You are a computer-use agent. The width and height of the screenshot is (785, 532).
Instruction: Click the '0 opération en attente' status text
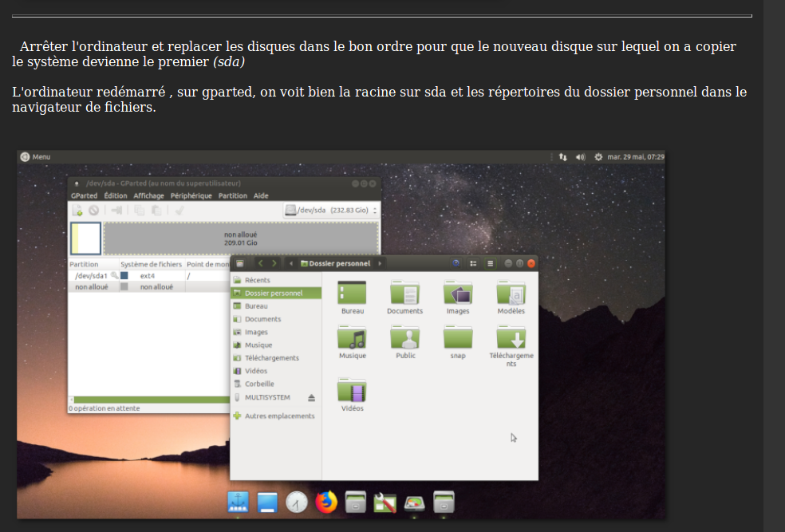click(105, 408)
